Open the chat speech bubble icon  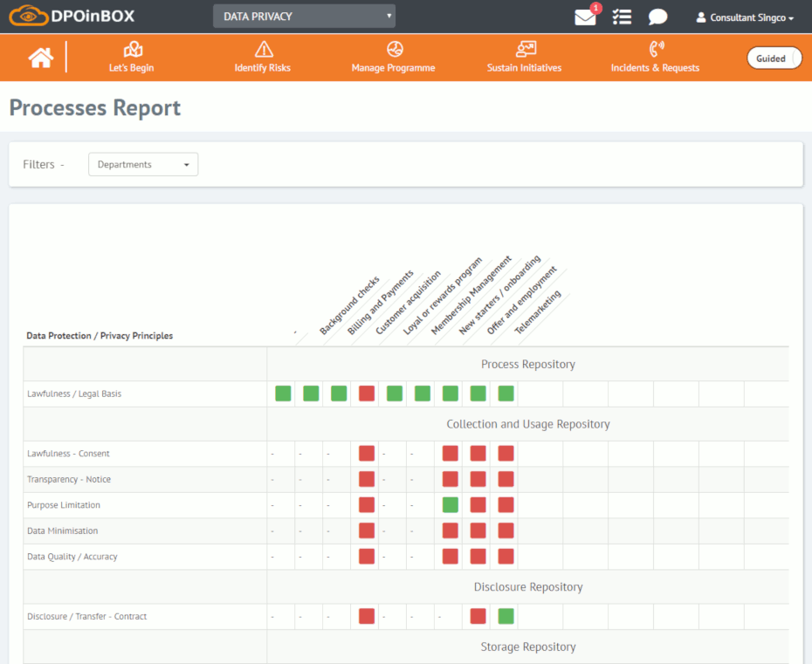pos(657,17)
